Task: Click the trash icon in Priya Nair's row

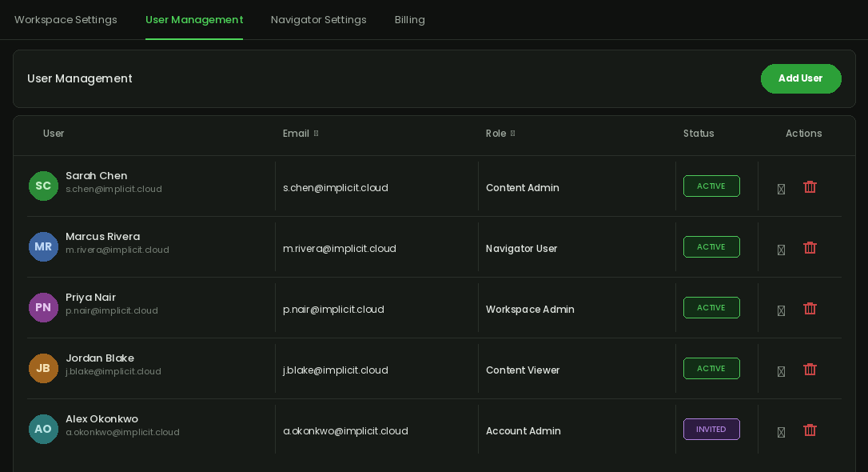Action: pyautogui.click(x=810, y=309)
